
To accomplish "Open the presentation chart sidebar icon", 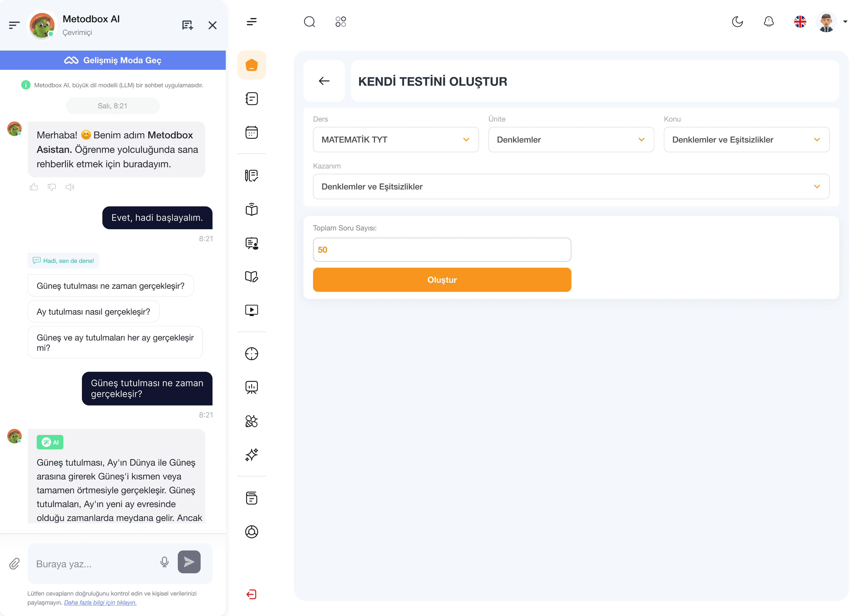I will [251, 387].
